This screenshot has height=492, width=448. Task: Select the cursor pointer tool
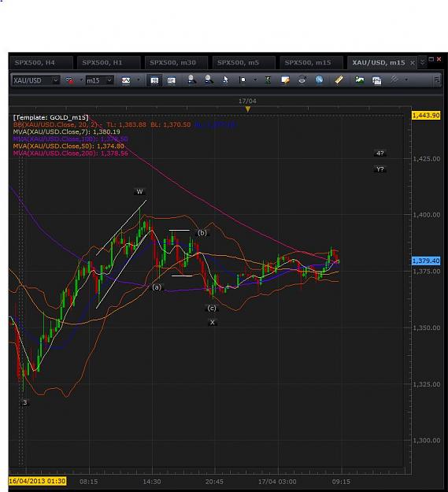click(x=225, y=80)
